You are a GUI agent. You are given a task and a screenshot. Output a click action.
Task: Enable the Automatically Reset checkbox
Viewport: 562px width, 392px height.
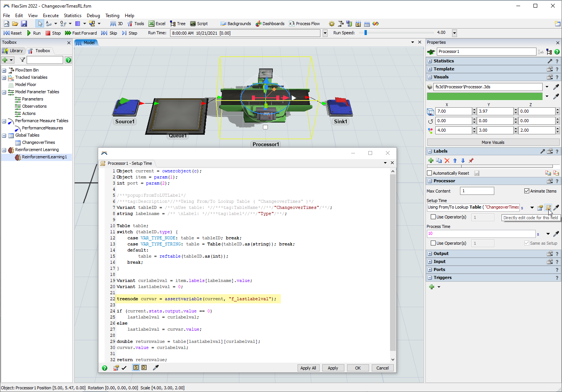tap(430, 173)
